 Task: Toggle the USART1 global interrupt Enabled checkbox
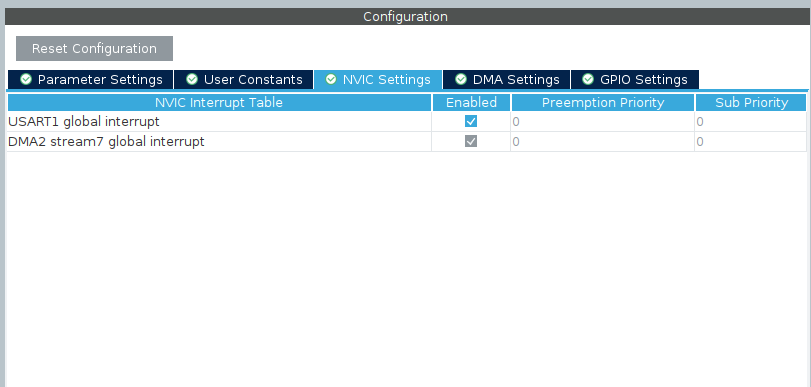tap(471, 122)
